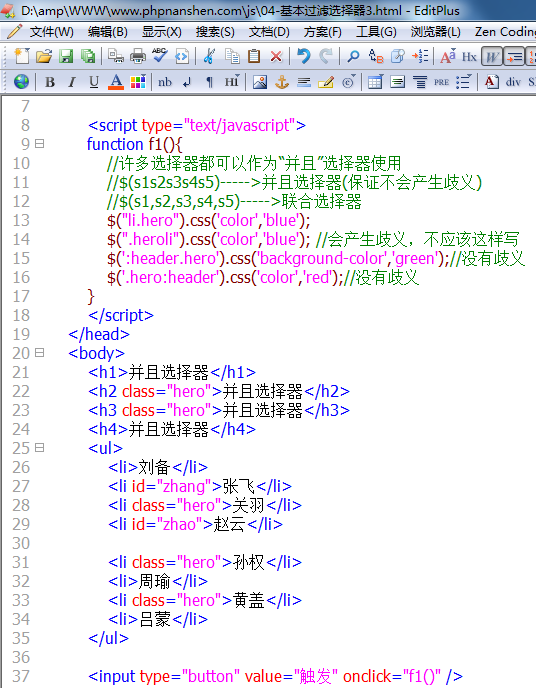Open the 搜索(S) menu
This screenshot has width=536, height=688.
(215, 32)
